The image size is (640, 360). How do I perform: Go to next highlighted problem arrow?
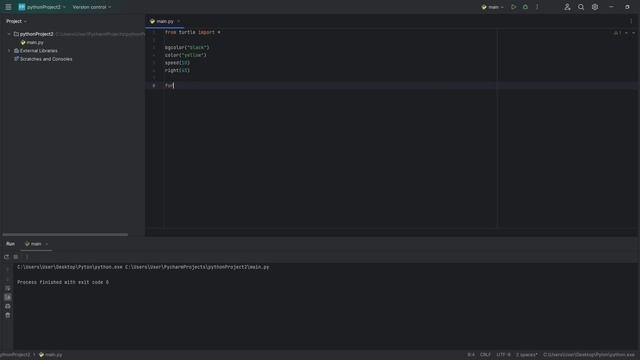click(633, 33)
